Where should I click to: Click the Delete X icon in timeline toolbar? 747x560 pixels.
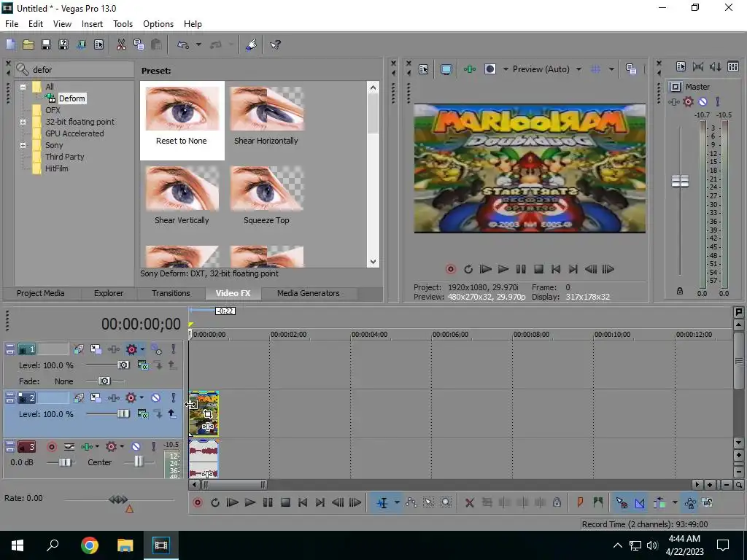point(469,503)
